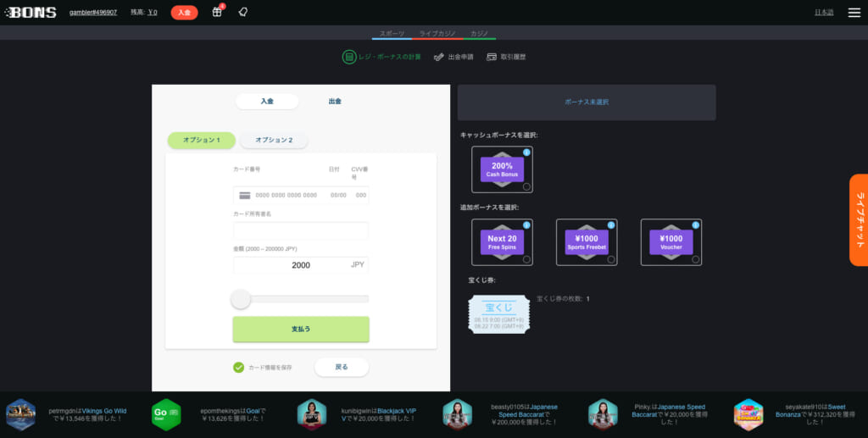Open the gift box rewards icon
This screenshot has width=868, height=438.
pyautogui.click(x=217, y=12)
